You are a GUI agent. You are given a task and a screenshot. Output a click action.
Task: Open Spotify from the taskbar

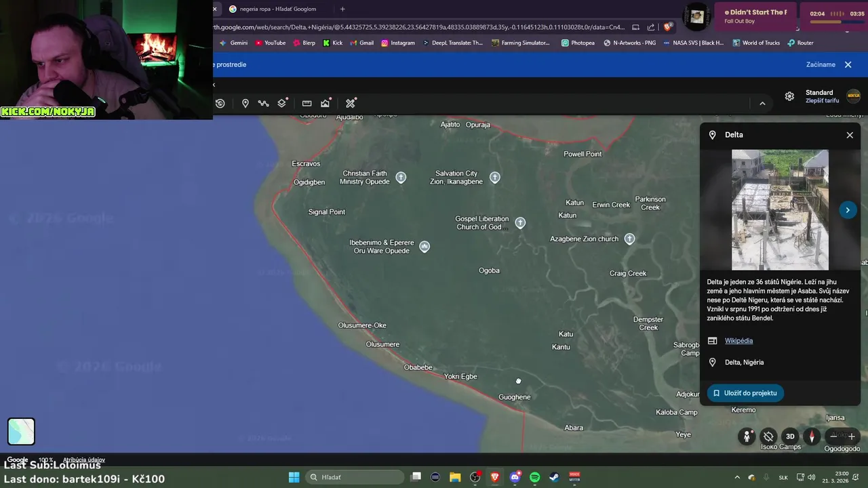(534, 477)
